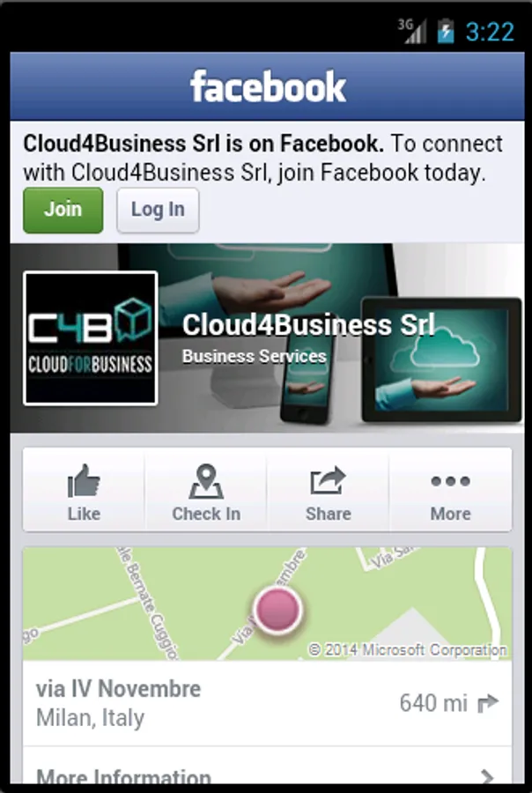The height and width of the screenshot is (793, 532).
Task: Click the facebook logo header
Action: click(268, 86)
